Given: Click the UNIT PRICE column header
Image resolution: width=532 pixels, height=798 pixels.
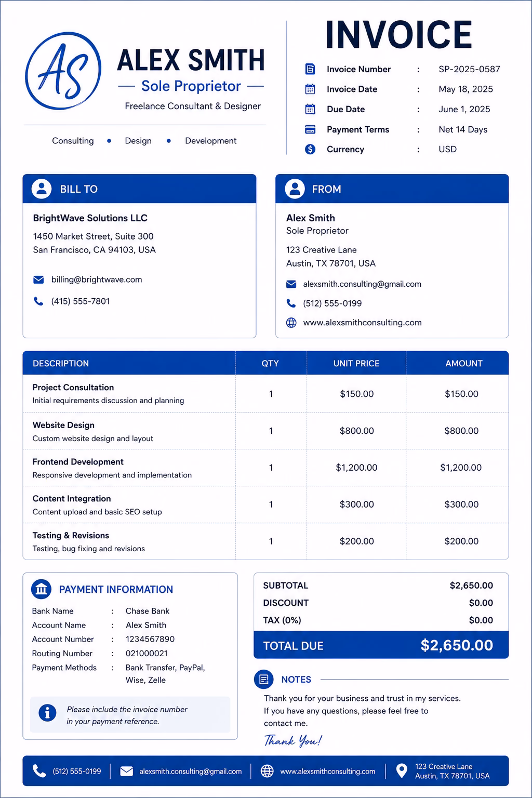Looking at the screenshot, I should click(x=356, y=364).
